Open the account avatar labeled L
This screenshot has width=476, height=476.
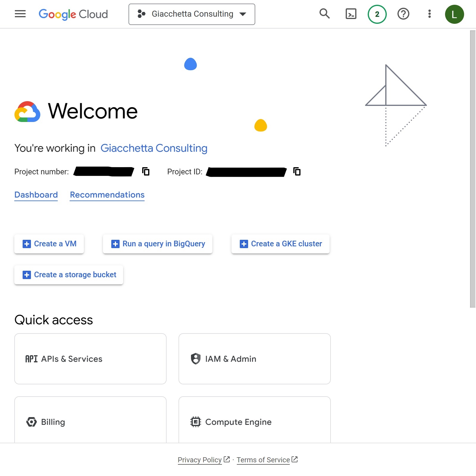(454, 14)
